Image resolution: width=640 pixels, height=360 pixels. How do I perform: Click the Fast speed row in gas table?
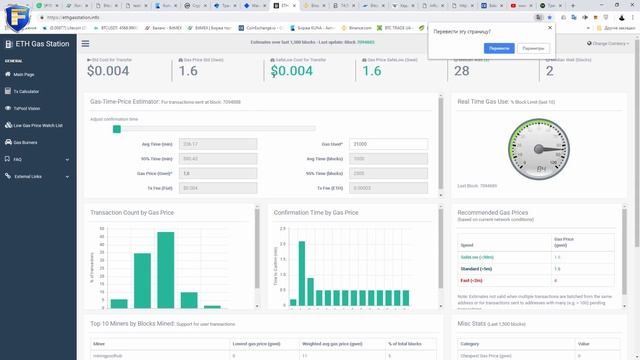point(536,281)
